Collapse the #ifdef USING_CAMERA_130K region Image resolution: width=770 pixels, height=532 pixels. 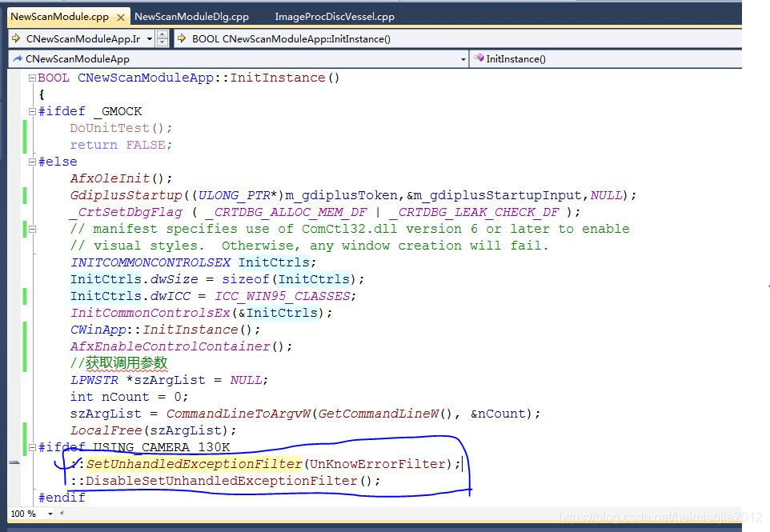(x=32, y=447)
